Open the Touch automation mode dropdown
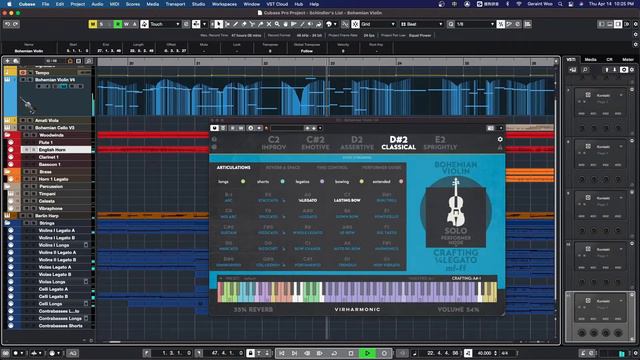Viewport: 640px width, 360px height. (x=165, y=24)
